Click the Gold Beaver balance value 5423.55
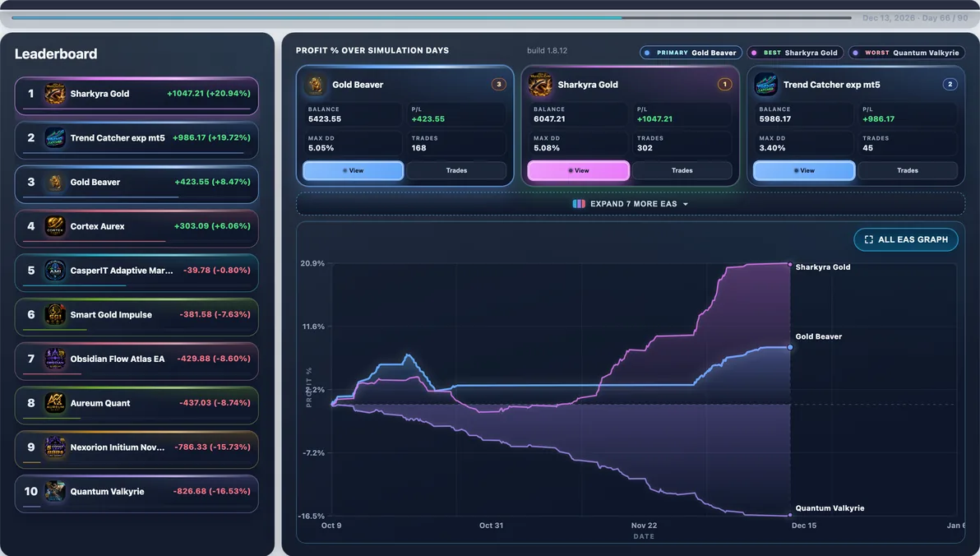This screenshot has width=980, height=556. (325, 118)
